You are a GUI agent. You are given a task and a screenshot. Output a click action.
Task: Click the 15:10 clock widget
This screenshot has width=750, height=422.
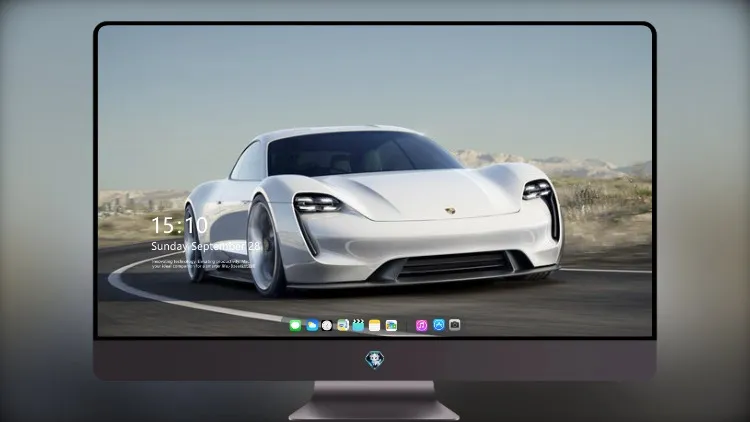point(179,225)
